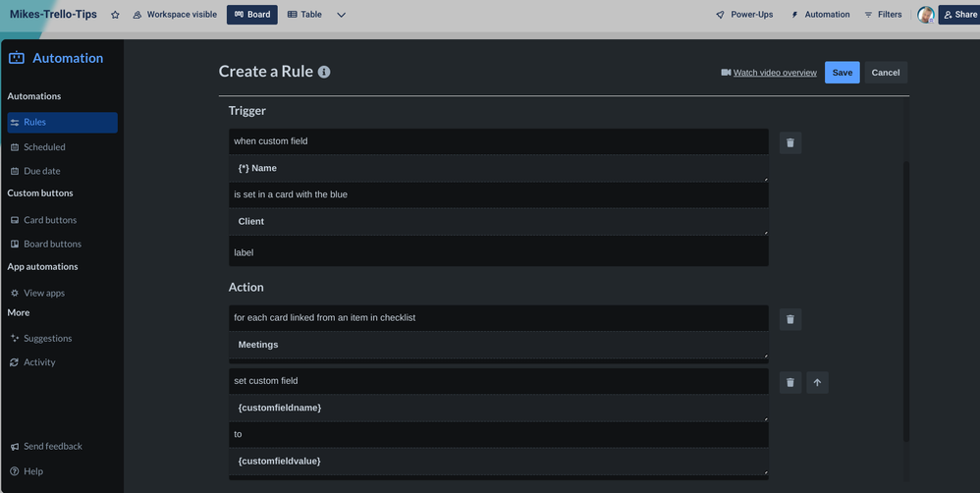Image resolution: width=980 pixels, height=493 pixels.
Task: Click the user avatar in top bar
Action: click(x=926, y=15)
